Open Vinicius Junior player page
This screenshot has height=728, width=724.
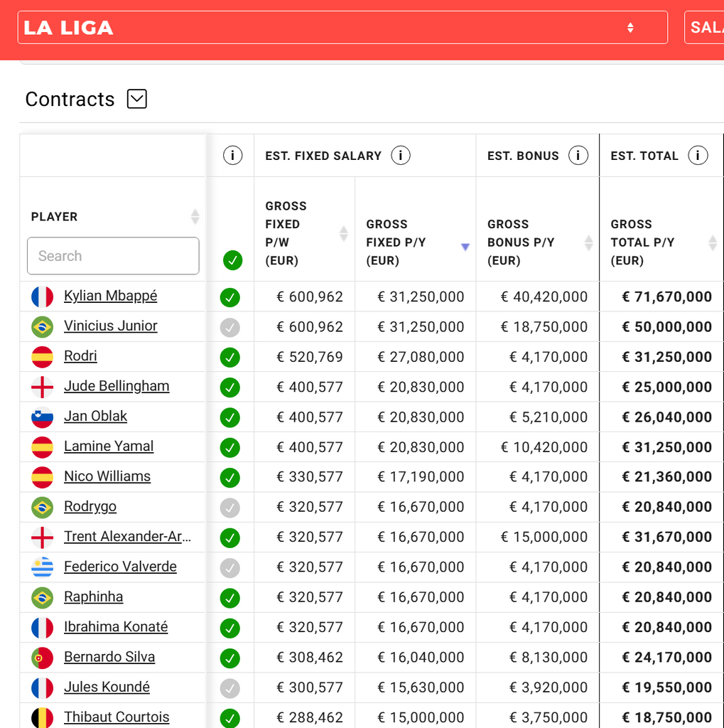(x=110, y=326)
